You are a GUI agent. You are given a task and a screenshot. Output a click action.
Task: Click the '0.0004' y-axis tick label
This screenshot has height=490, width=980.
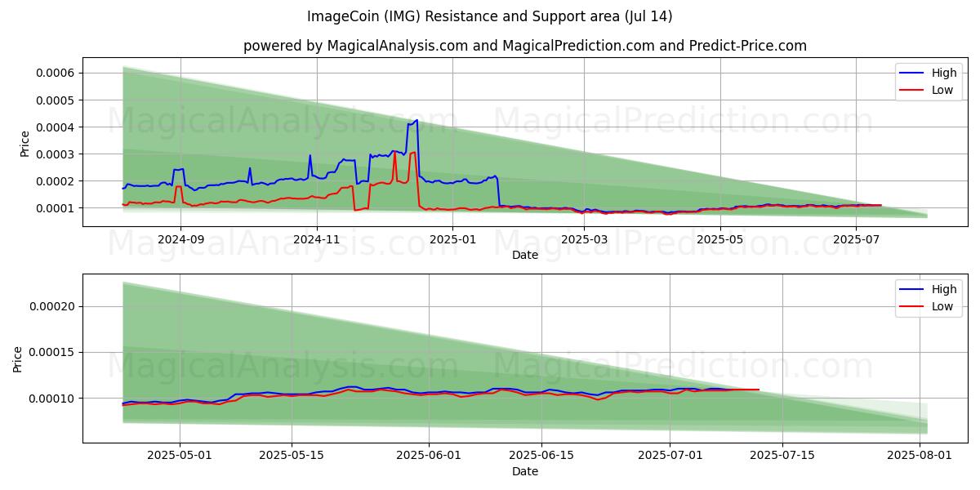pos(55,127)
